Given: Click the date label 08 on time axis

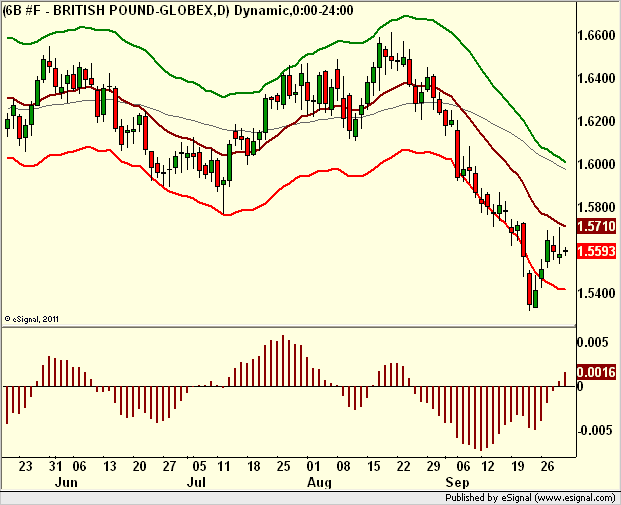Looking at the screenshot, I should [x=343, y=466].
